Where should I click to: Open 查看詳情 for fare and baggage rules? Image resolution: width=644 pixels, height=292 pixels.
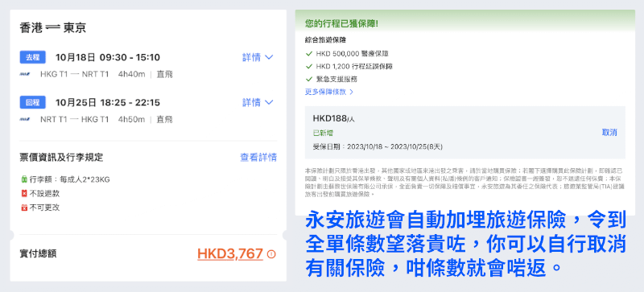coord(258,158)
